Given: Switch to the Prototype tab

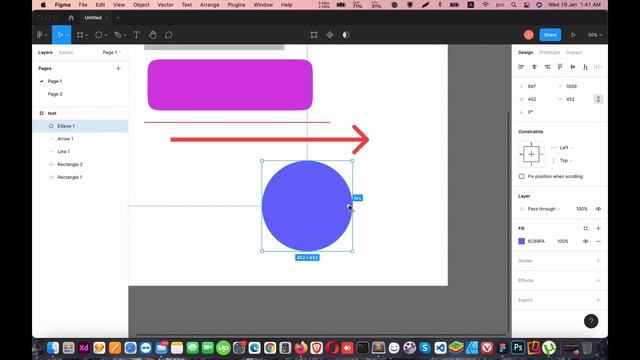Looking at the screenshot, I should (x=549, y=52).
